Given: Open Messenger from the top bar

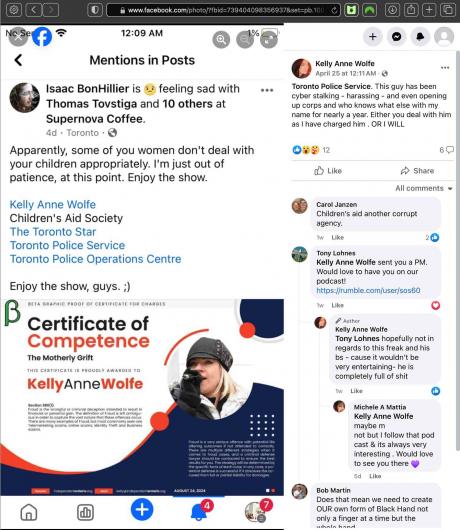Looking at the screenshot, I should point(396,37).
